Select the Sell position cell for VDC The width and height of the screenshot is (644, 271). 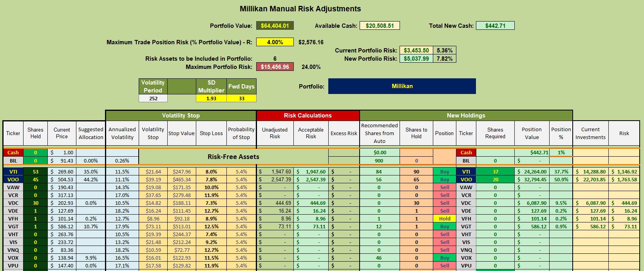click(x=445, y=203)
